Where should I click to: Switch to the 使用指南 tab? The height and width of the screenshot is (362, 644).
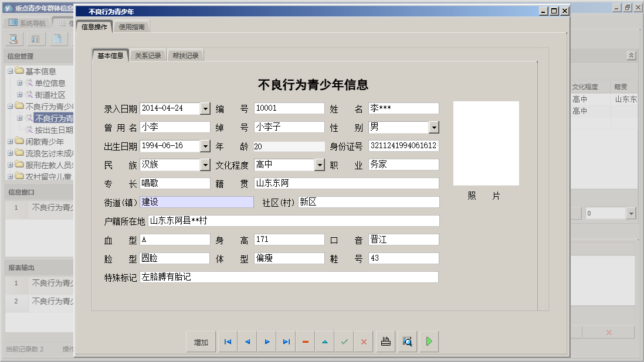pyautogui.click(x=133, y=27)
